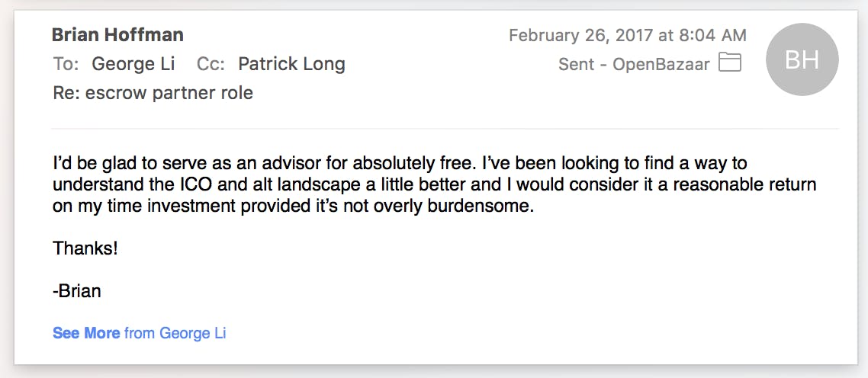The width and height of the screenshot is (868, 378).
Task: Click sender name Brian Hoffman
Action: [117, 35]
